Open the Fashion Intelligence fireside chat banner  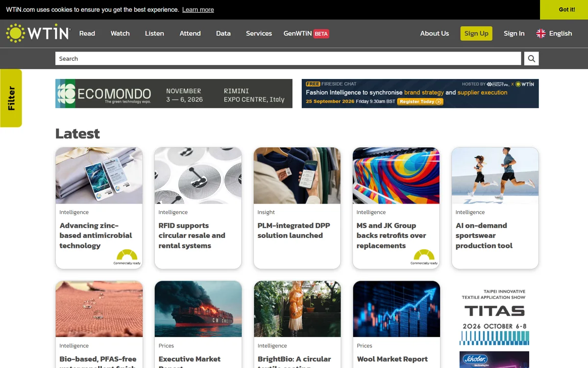click(420, 94)
